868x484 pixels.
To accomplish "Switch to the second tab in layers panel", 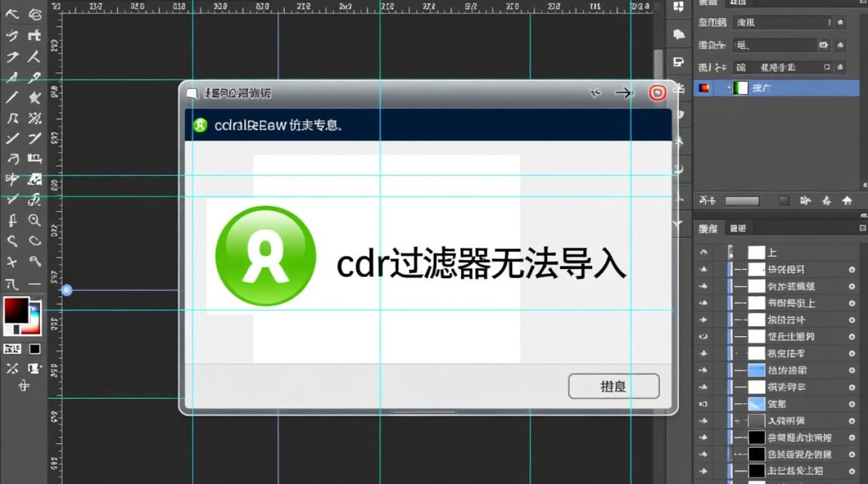I will click(738, 228).
